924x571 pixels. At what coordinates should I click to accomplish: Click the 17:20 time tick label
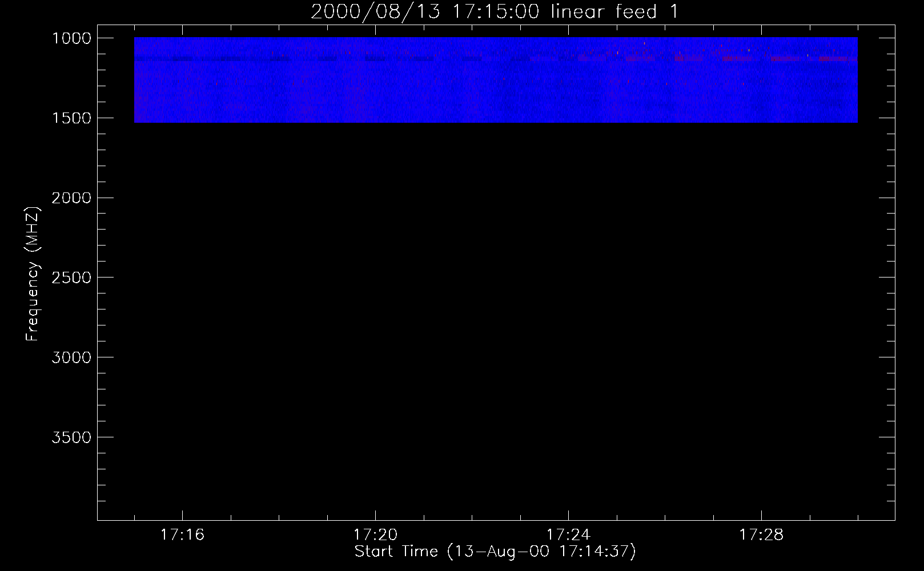tap(375, 535)
